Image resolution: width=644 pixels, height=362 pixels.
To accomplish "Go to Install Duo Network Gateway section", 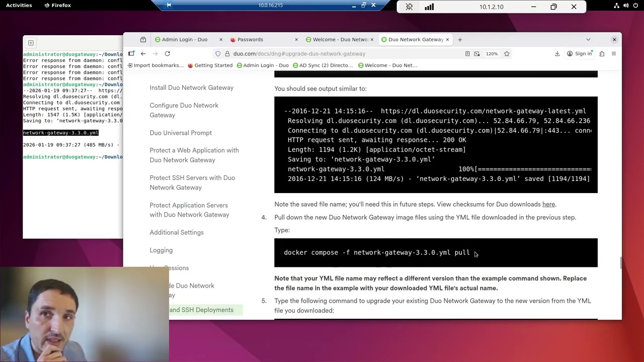I will click(x=191, y=87).
